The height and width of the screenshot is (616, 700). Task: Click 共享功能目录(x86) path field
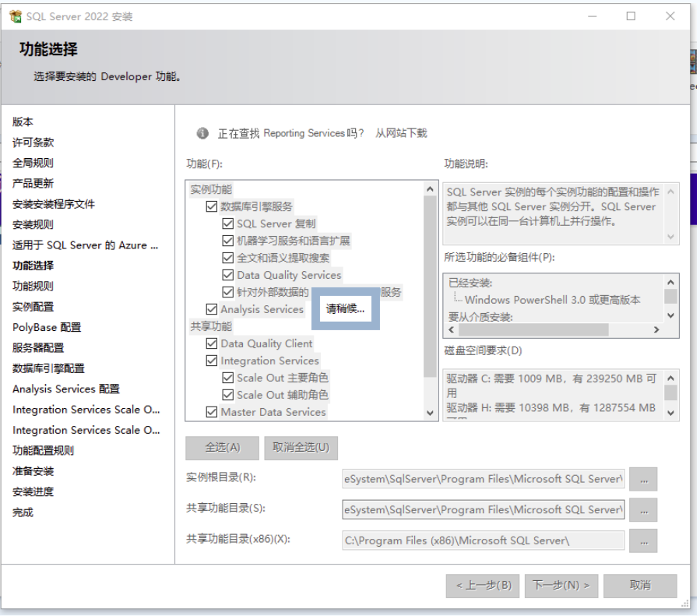point(484,540)
